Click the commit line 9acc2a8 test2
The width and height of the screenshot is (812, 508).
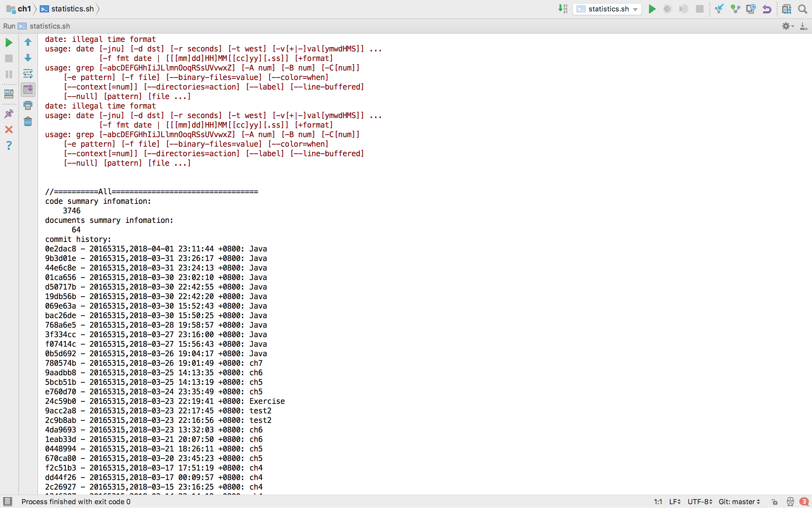158,411
